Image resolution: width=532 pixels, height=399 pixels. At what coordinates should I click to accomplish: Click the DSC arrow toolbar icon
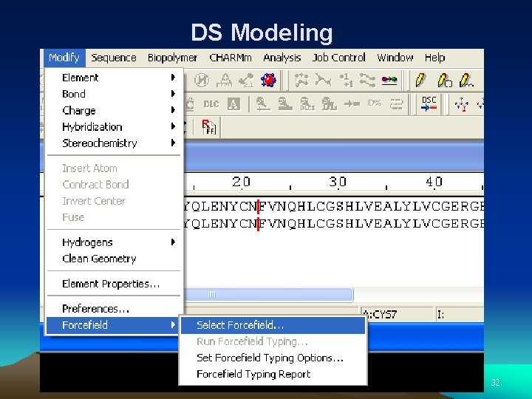[429, 103]
